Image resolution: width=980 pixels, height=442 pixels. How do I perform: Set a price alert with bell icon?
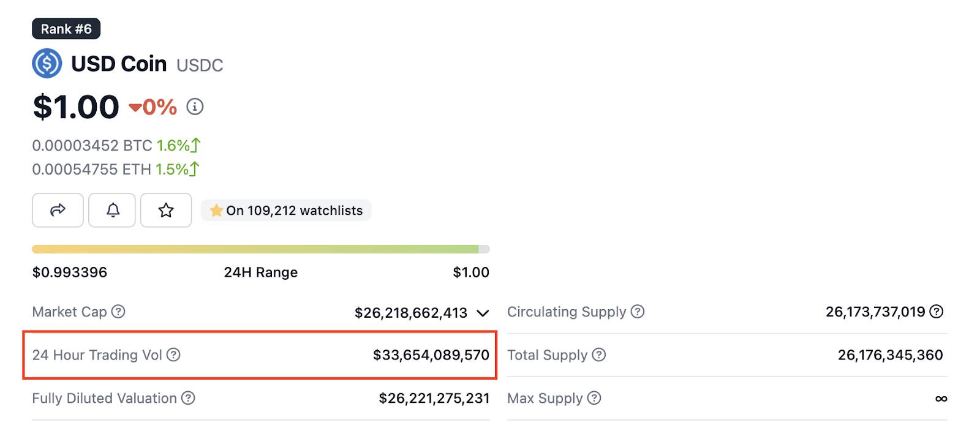click(112, 210)
